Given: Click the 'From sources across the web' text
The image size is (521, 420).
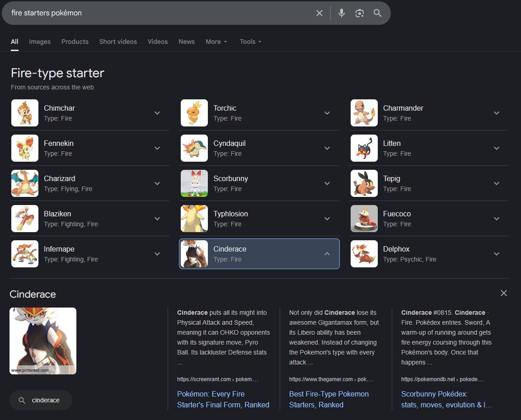Looking at the screenshot, I should click(x=52, y=87).
